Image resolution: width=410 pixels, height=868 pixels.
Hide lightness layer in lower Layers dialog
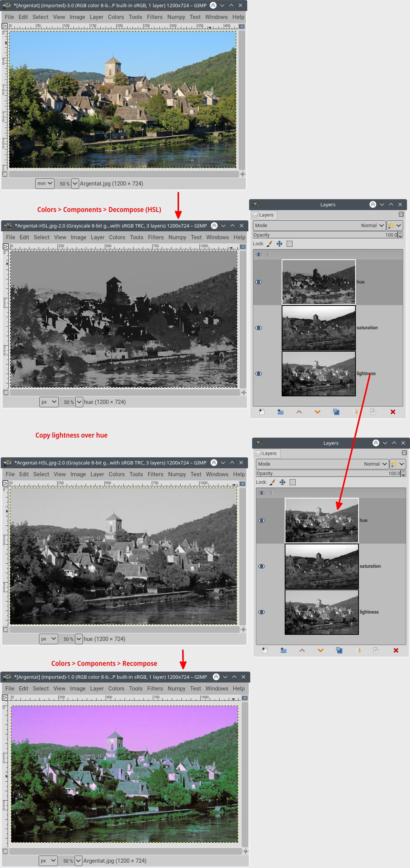pyautogui.click(x=262, y=612)
